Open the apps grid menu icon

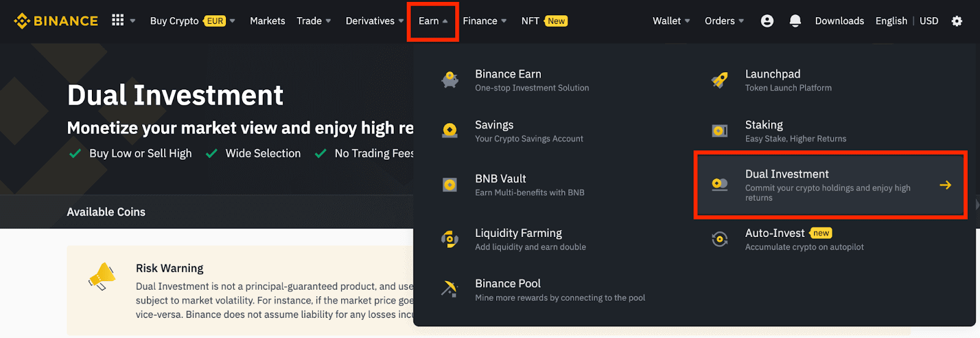[118, 20]
